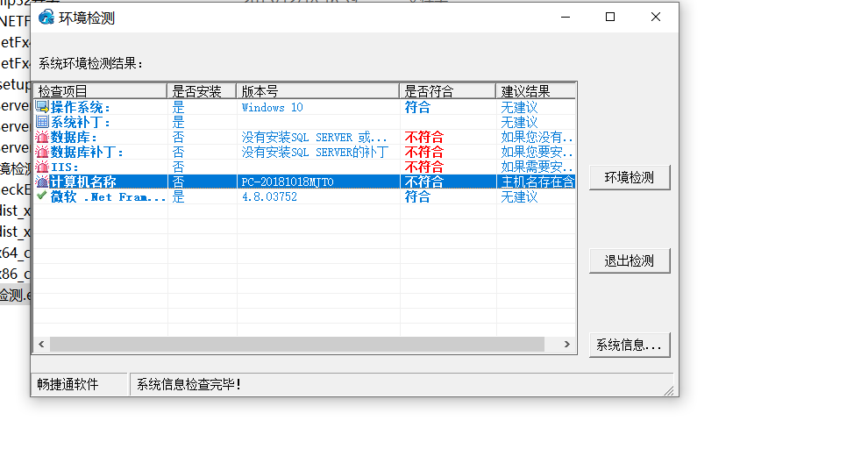
Task: Click the 系统环境检测结果: label
Action: click(91, 64)
